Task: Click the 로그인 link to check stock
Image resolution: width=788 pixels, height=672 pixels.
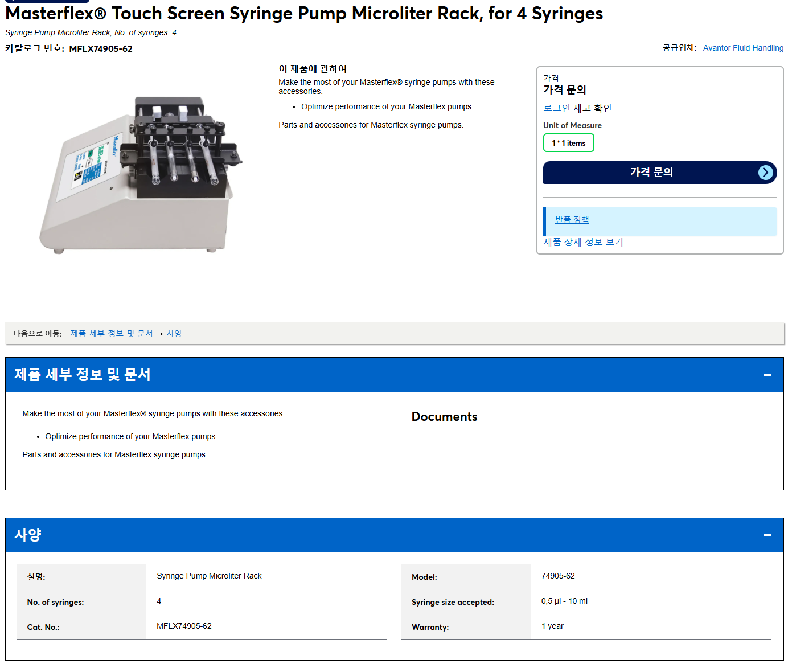Action: pos(556,108)
